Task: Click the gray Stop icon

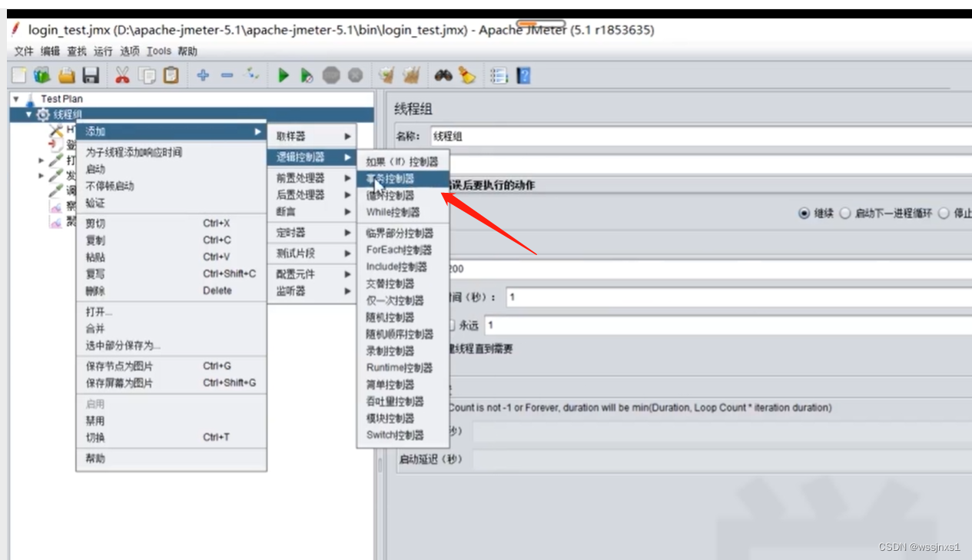Action: click(331, 75)
